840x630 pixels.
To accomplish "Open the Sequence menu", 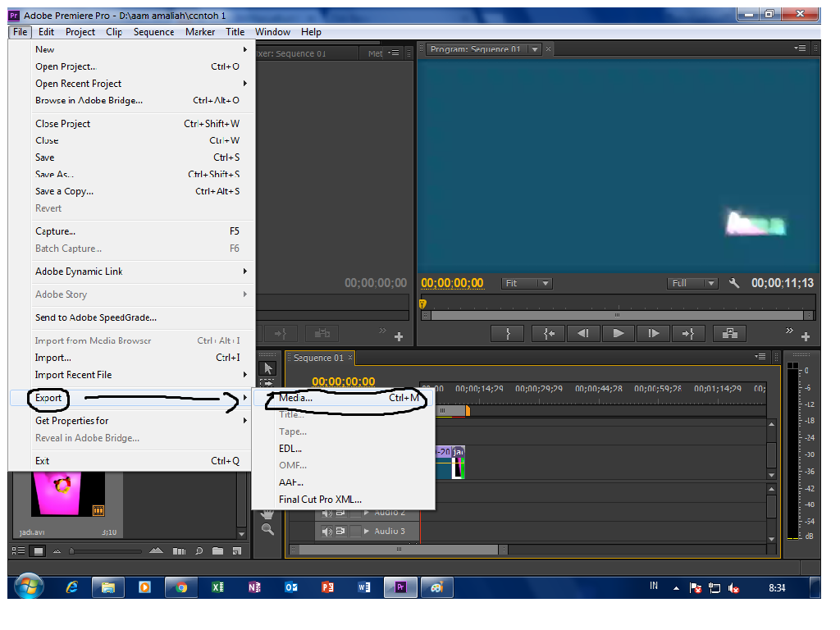I will click(153, 32).
